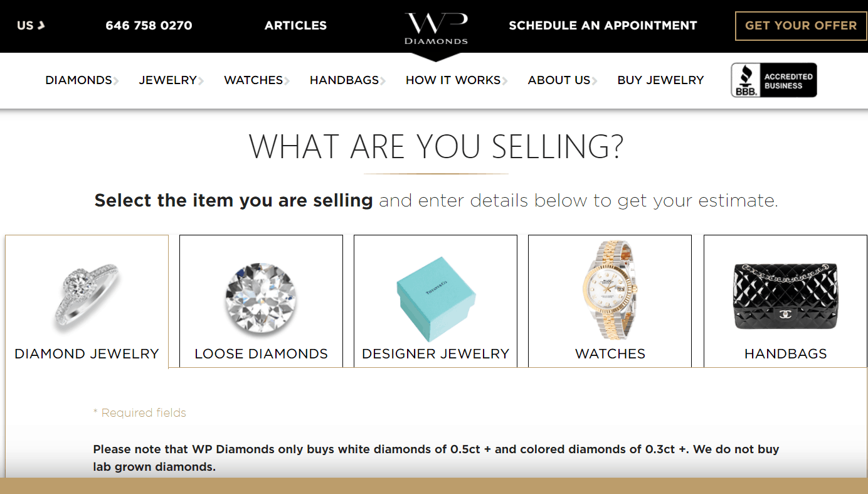Viewport: 868px width, 494px height.
Task: Switch to the DESIGNER JEWELRY tab
Action: pyautogui.click(x=435, y=353)
